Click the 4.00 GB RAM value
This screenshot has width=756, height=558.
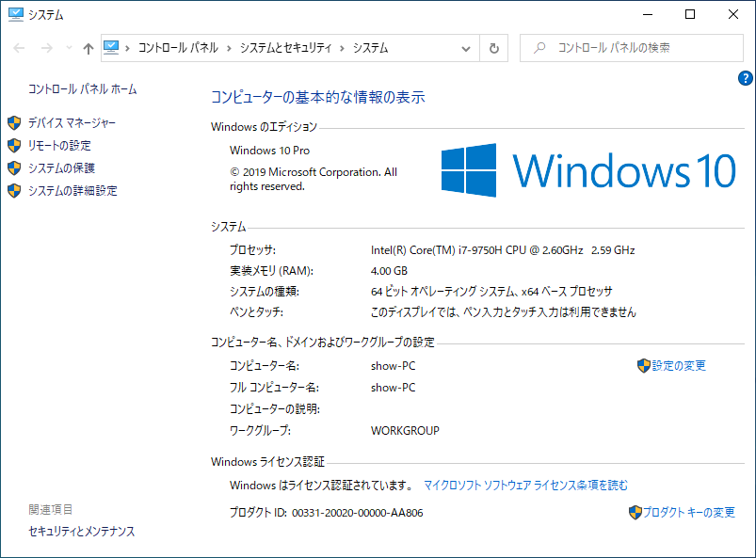click(389, 271)
